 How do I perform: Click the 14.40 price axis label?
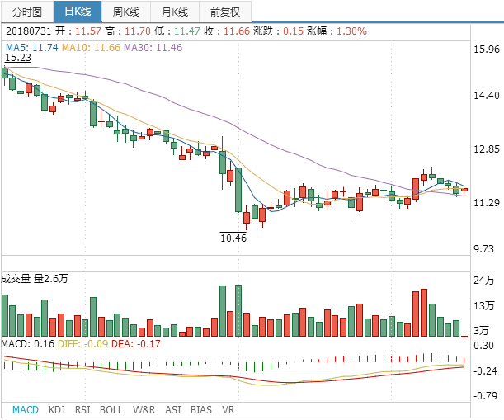pyautogui.click(x=487, y=95)
